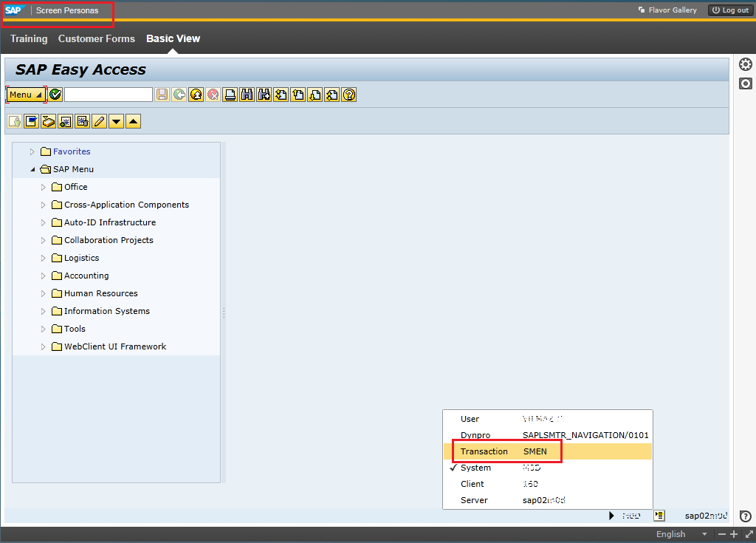The image size is (756, 543).
Task: Expand the Auto-ID Infrastructure folder
Action: click(x=43, y=222)
